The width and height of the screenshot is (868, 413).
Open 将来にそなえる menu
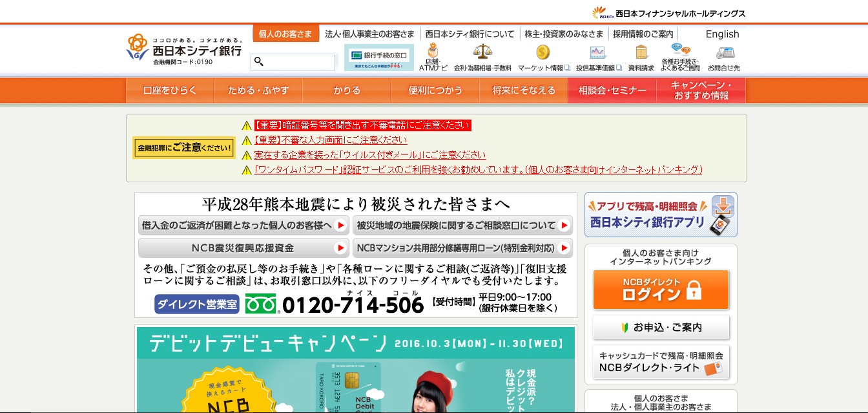pyautogui.click(x=524, y=90)
